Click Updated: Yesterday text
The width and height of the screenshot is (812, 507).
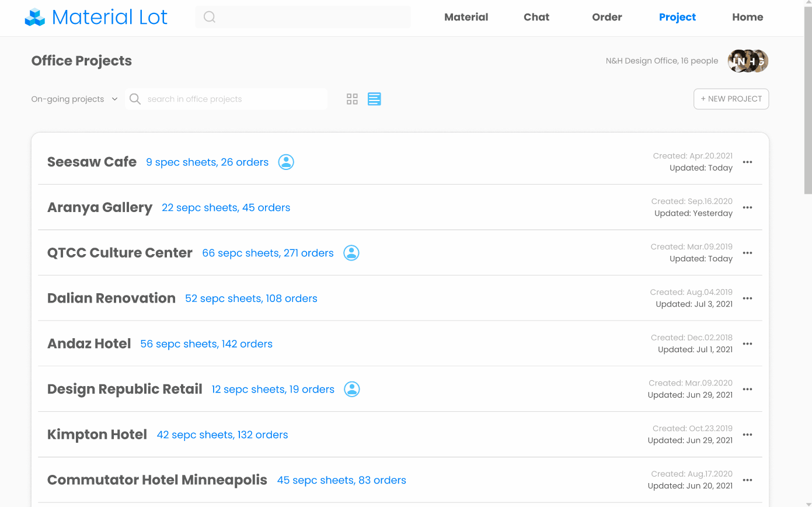693,213
